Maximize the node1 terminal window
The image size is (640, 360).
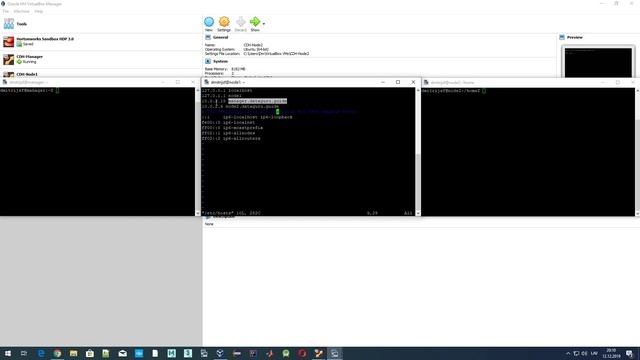(398, 82)
